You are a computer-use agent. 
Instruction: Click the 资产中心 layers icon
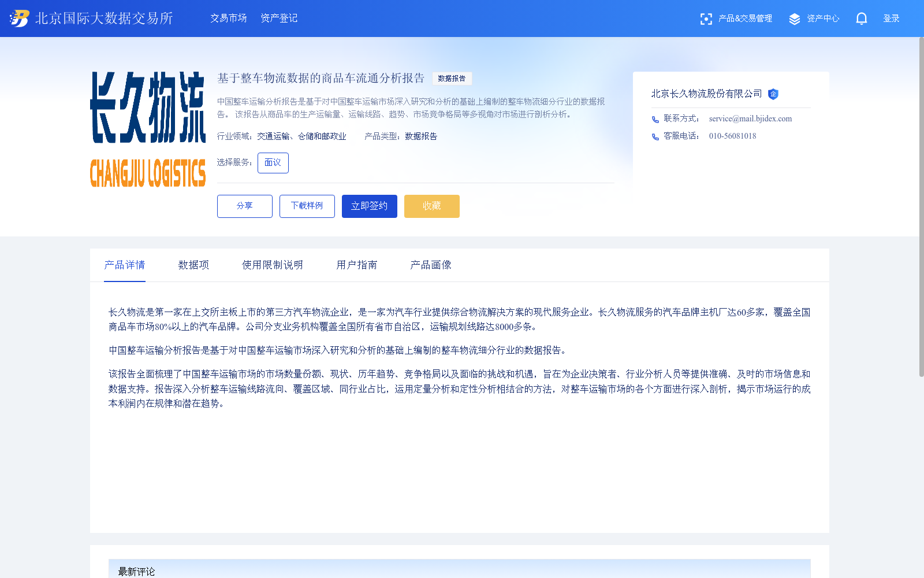tap(795, 19)
